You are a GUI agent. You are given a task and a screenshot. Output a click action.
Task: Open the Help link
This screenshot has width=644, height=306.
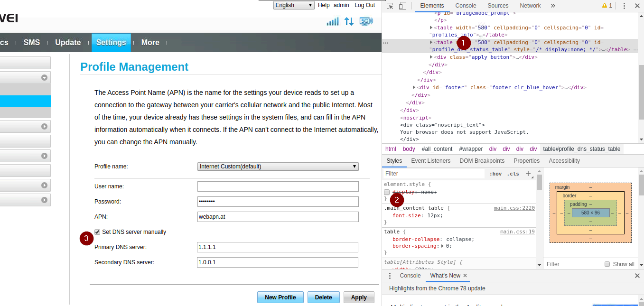tap(324, 5)
